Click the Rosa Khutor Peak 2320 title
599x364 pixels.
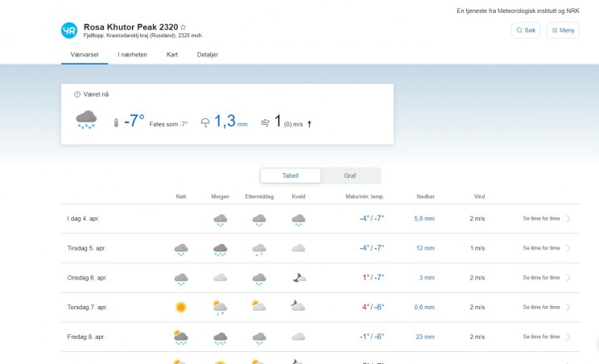pos(130,27)
